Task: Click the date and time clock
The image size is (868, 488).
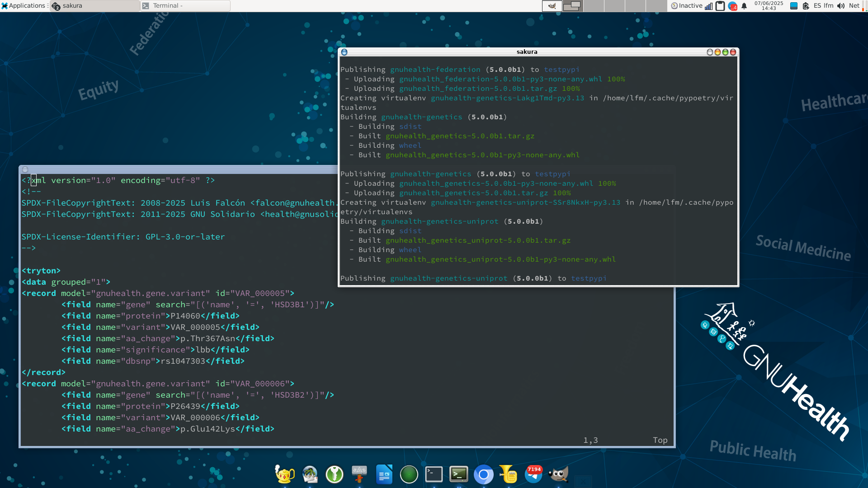Action: [x=769, y=6]
